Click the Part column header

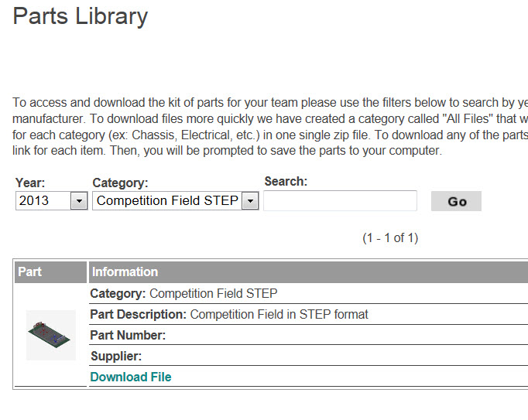tap(50, 272)
